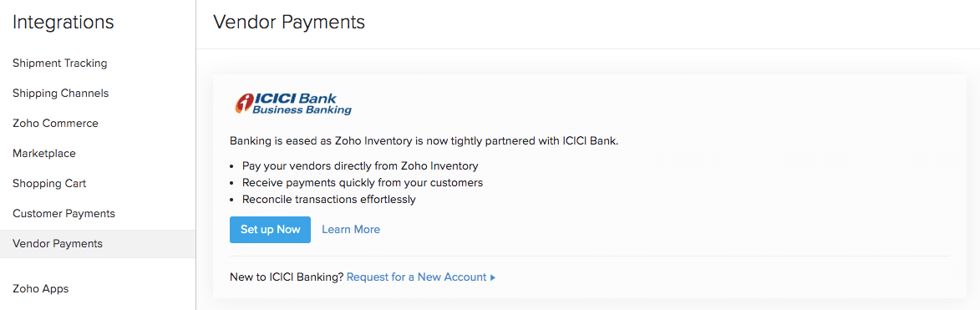Open the Marketplace section
Screen dimensions: 980x310
point(43,153)
